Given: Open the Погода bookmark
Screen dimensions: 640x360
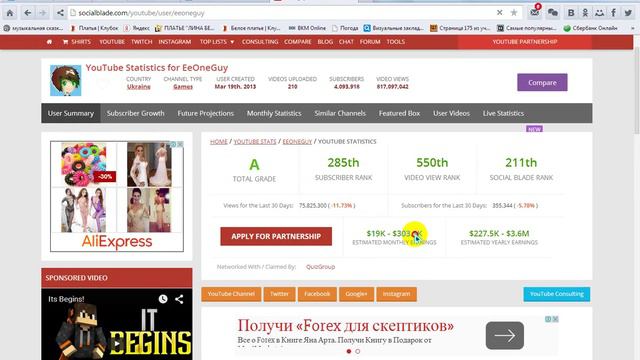Looking at the screenshot, I should tap(345, 28).
